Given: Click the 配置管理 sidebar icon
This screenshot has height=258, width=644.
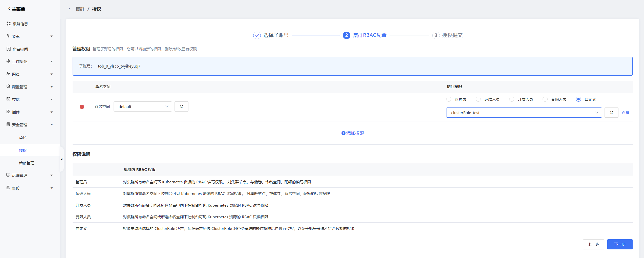Looking at the screenshot, I should point(8,87).
